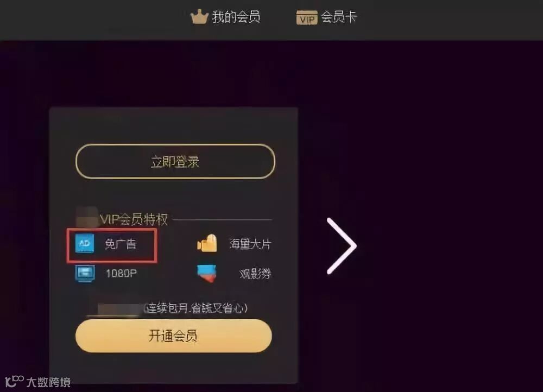This screenshot has width=543, height=392.
Task: Select the 1080P privilege text
Action: coord(121,274)
